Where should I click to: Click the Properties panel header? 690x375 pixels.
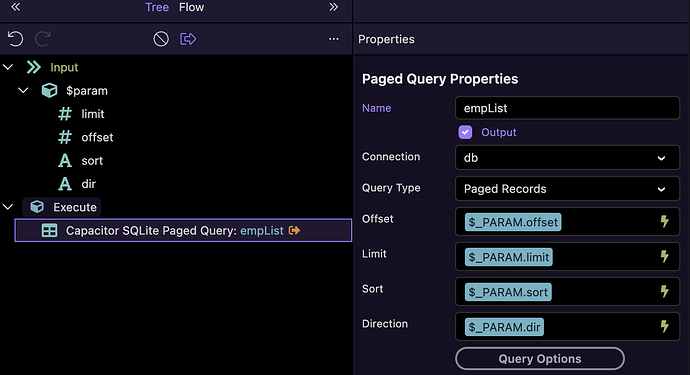(386, 39)
